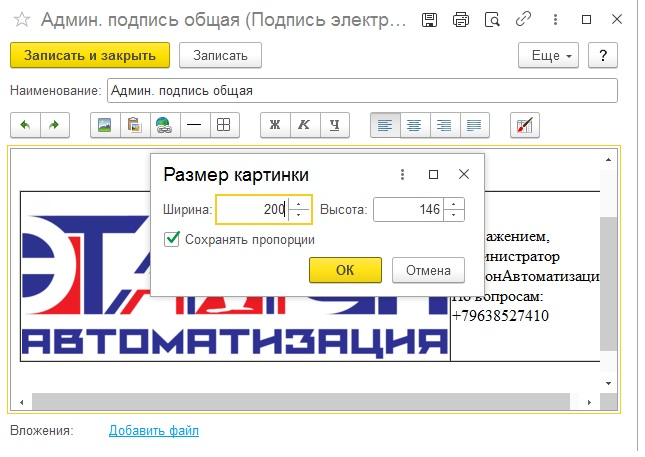Toggle justified text alignment
Image resolution: width=645 pixels, height=457 pixels.
click(473, 125)
